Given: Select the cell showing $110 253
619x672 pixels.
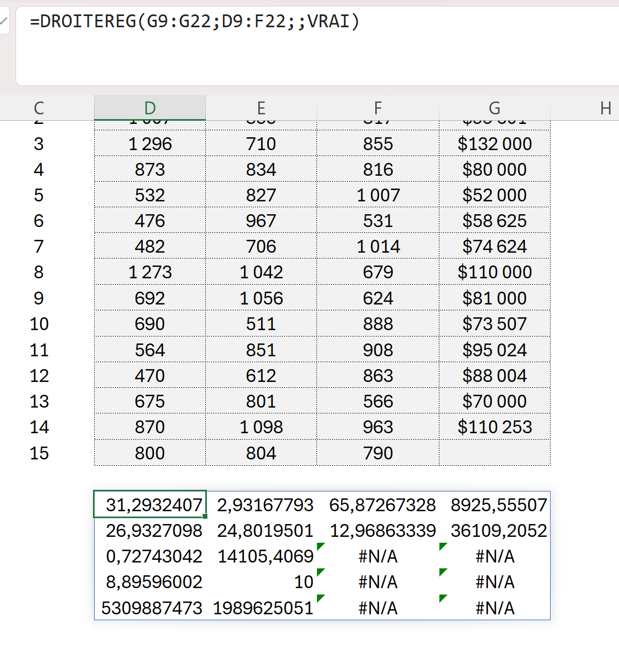Looking at the screenshot, I should (494, 427).
